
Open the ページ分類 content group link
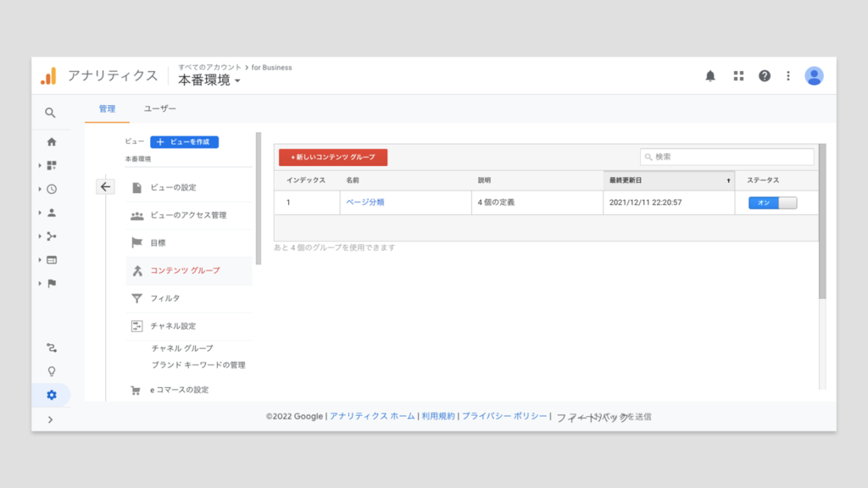pos(365,202)
